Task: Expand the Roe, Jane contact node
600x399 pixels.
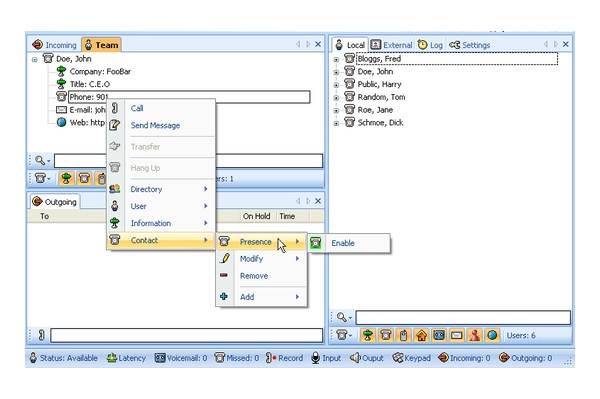Action: click(x=336, y=111)
